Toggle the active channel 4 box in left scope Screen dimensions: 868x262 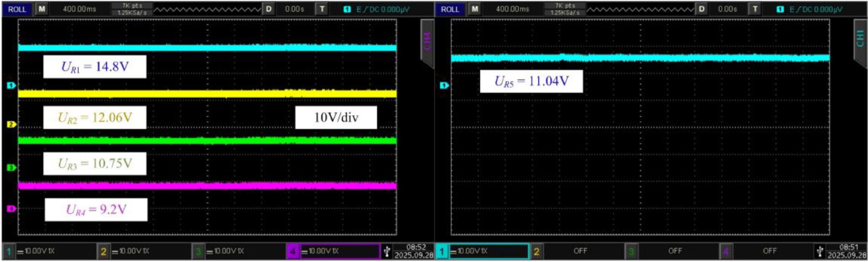[333, 251]
